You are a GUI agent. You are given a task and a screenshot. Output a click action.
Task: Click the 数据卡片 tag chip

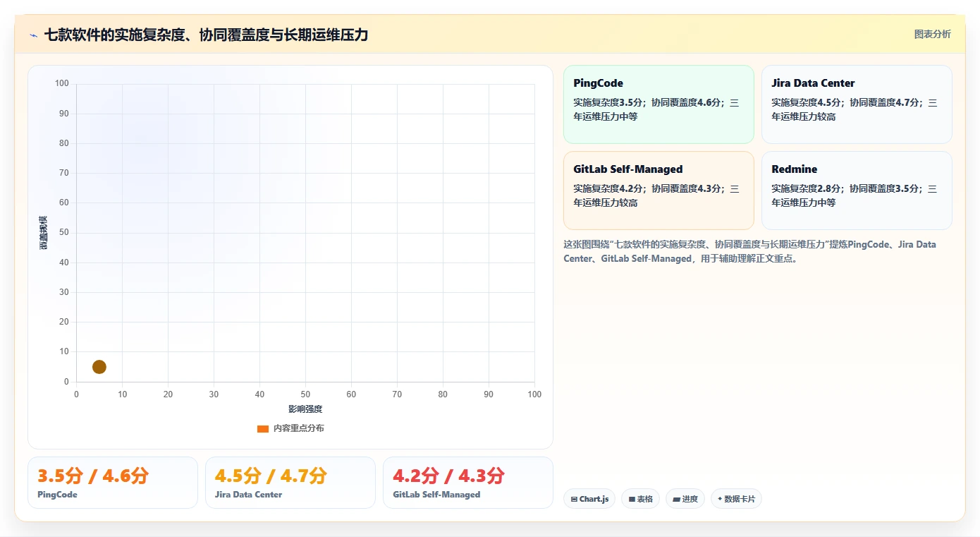tap(736, 499)
